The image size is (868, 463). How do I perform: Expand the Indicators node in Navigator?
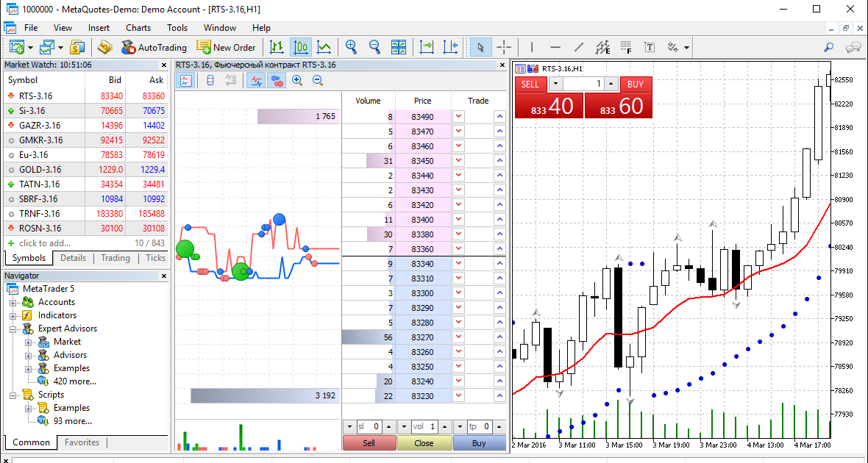pos(13,315)
